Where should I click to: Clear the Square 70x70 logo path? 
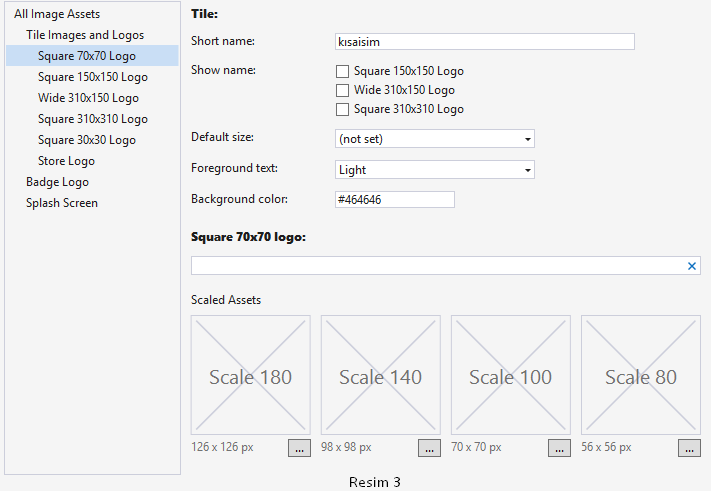coord(692,266)
